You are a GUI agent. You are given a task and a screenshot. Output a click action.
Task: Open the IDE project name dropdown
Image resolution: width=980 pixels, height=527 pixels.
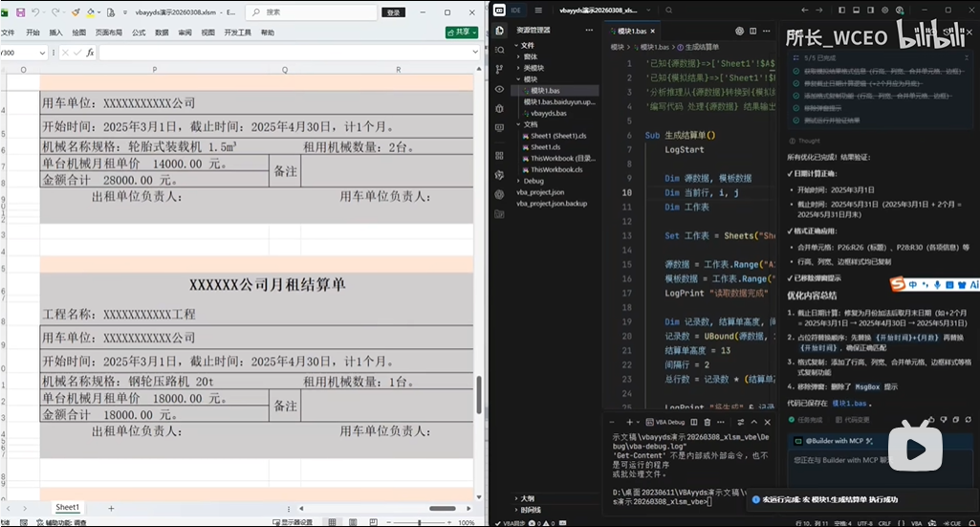point(648,10)
